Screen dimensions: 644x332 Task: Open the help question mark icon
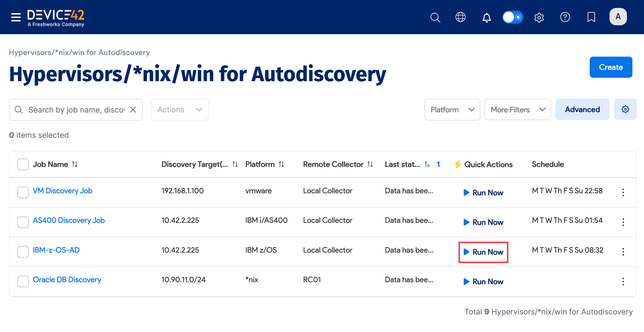(x=565, y=17)
